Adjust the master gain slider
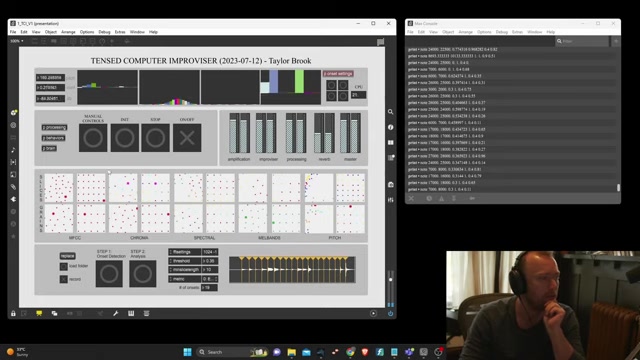 click(x=350, y=133)
